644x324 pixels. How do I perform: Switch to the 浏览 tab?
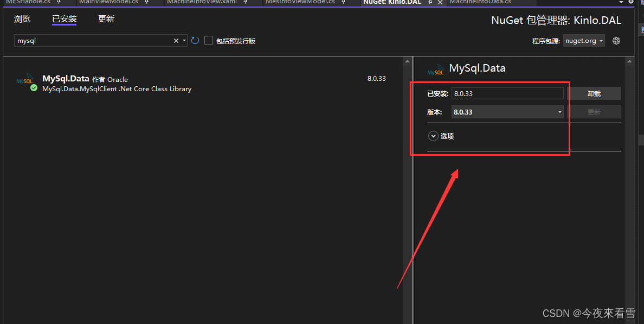click(x=22, y=19)
